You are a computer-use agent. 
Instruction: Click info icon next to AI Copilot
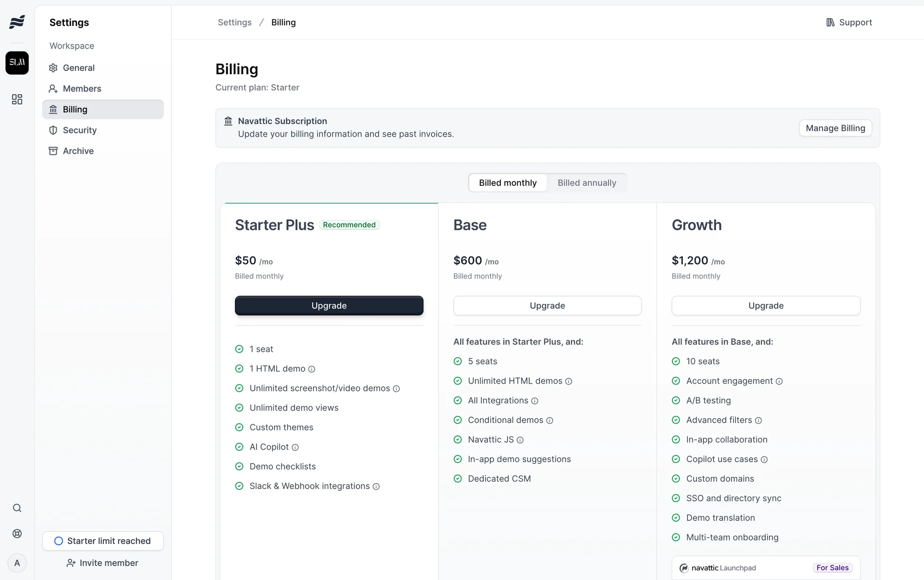295,447
